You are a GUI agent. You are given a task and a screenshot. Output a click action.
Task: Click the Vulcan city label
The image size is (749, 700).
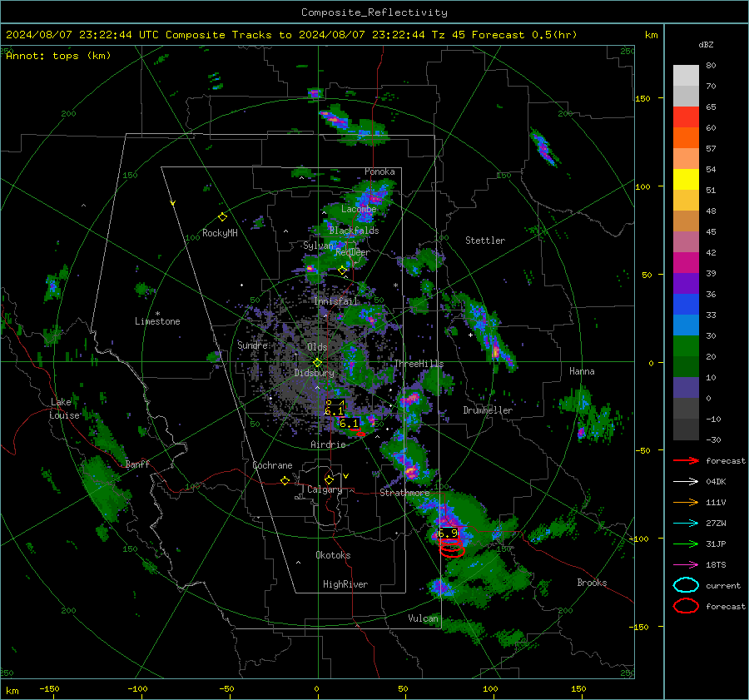[424, 618]
